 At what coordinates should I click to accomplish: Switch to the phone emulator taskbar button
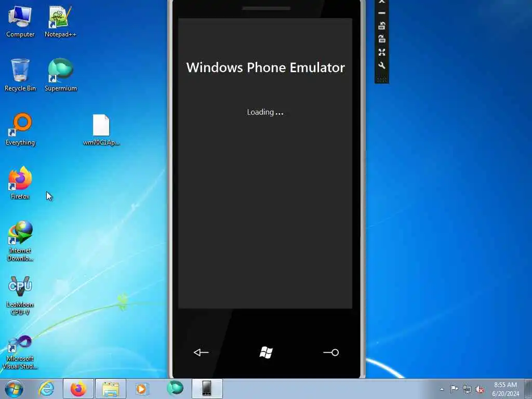point(207,389)
